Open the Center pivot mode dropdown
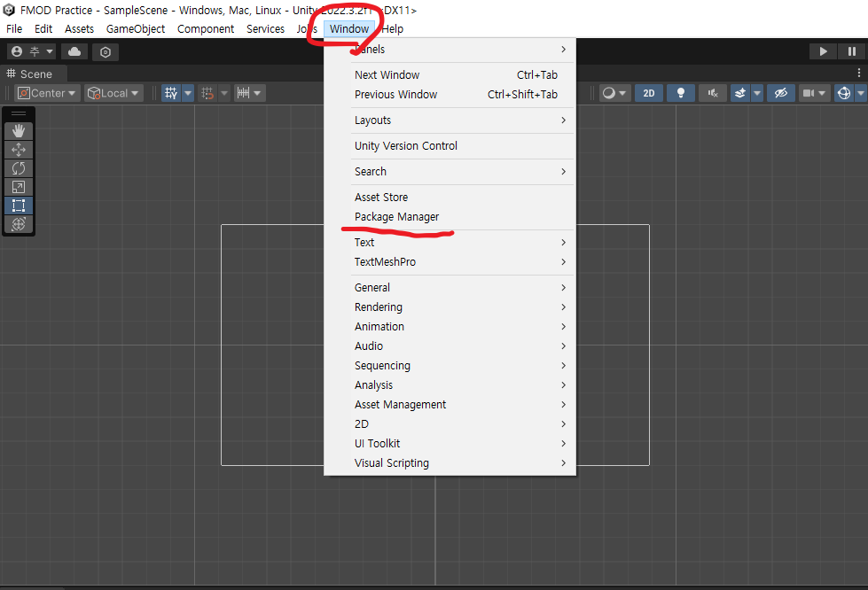This screenshot has width=868, height=590. pos(47,93)
